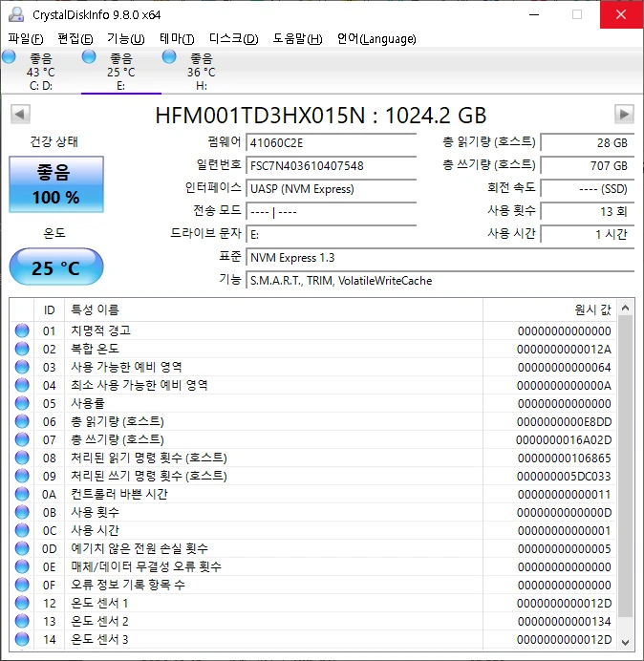The height and width of the screenshot is (661, 644).
Task: Click the total host reads value 28 GB
Action: point(587,143)
